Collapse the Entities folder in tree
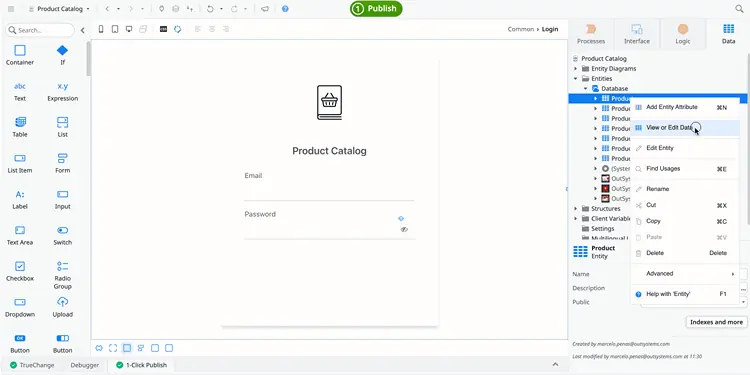This screenshot has width=750, height=375. tap(575, 78)
